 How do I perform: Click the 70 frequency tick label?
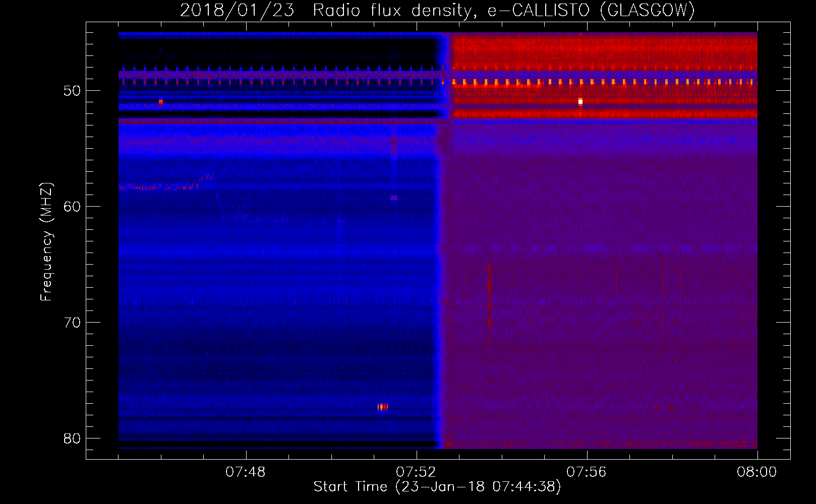(73, 323)
